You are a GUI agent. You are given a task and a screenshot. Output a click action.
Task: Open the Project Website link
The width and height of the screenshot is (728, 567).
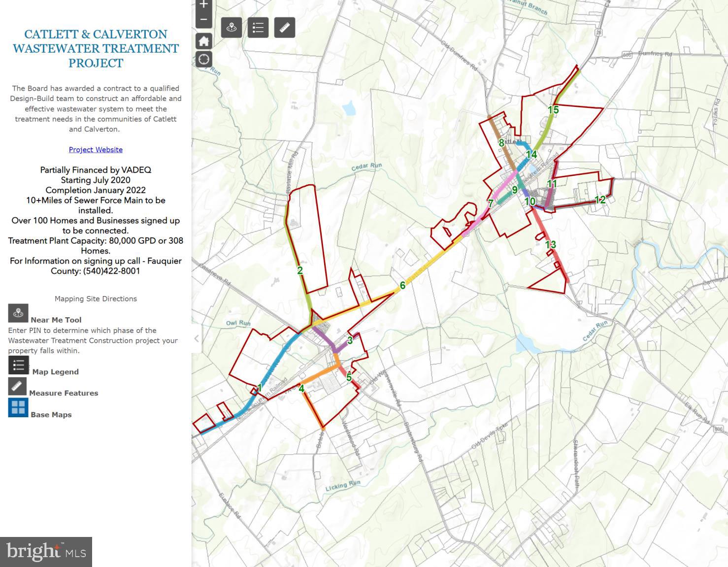click(96, 150)
